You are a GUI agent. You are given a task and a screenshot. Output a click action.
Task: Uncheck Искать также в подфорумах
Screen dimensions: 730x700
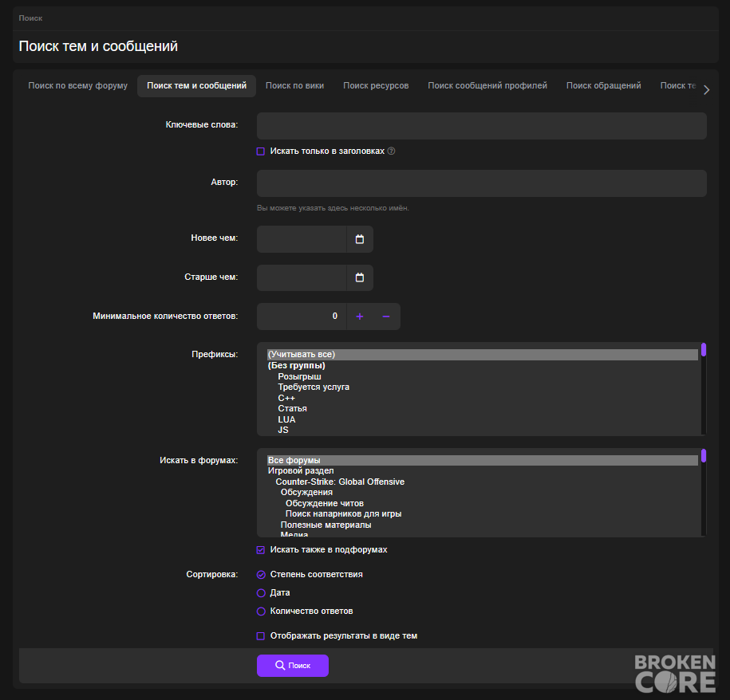(261, 550)
